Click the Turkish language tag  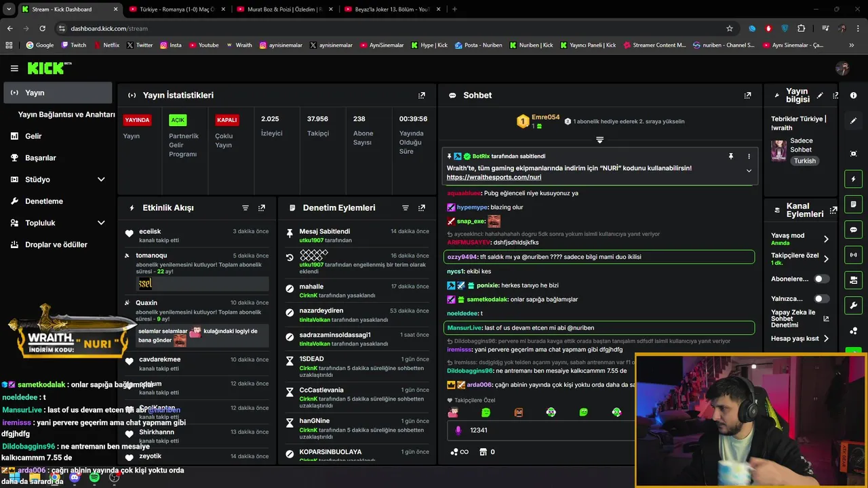[x=805, y=161]
